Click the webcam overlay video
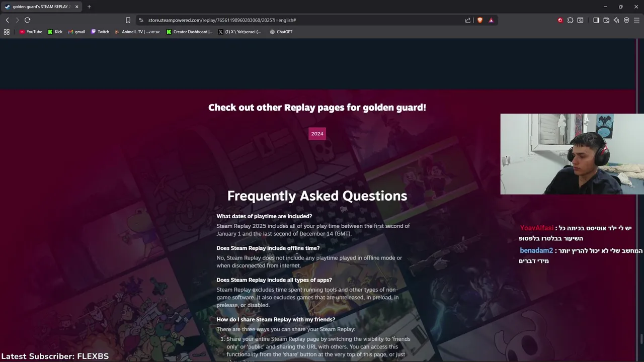 tap(572, 154)
